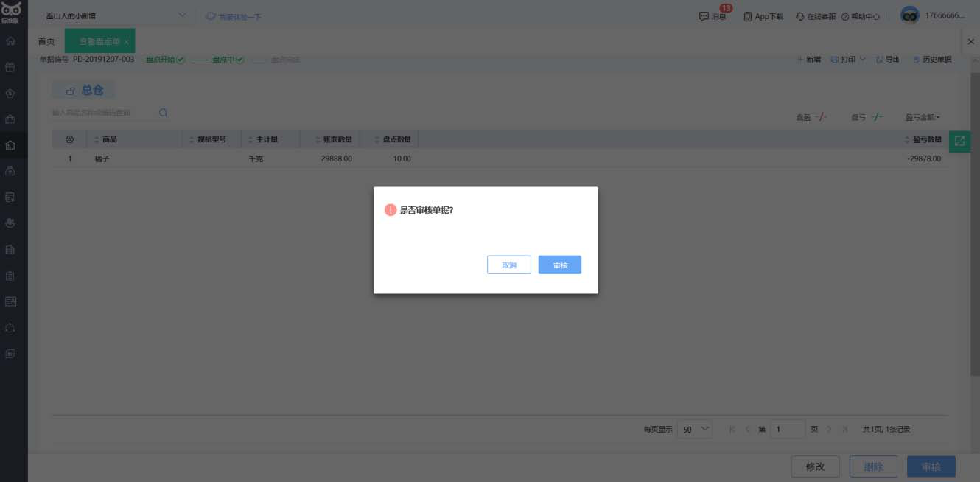Click the red warning icon in the dialog
The height and width of the screenshot is (482, 980).
[391, 210]
